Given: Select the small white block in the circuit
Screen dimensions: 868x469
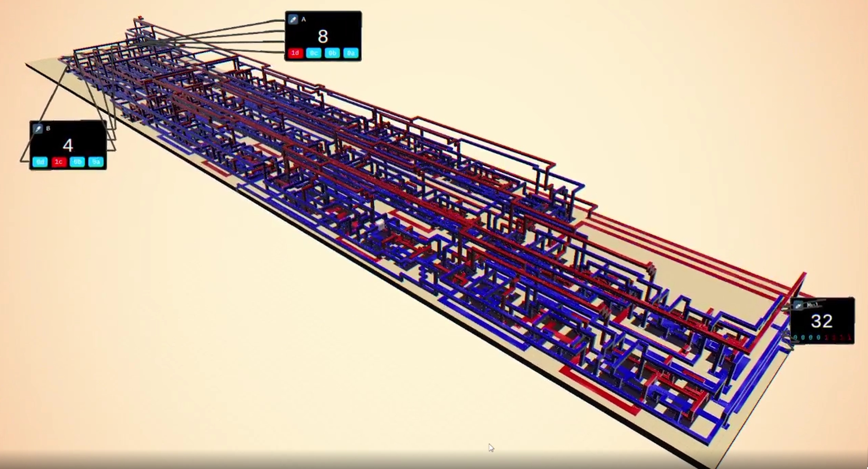Looking at the screenshot, I should pos(380,226).
